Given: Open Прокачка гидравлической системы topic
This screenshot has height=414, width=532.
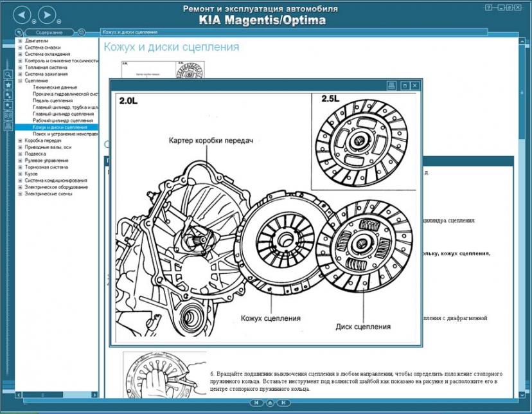Looking at the screenshot, I should click(x=66, y=94).
